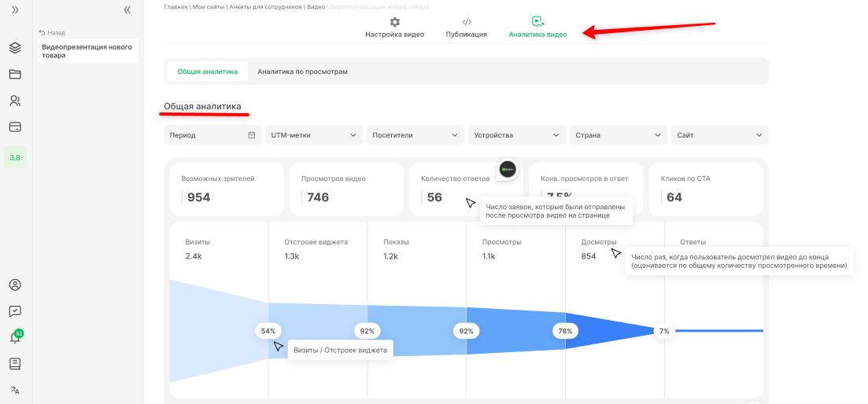
Task: Click the green 3.8 version badge
Action: (15, 157)
